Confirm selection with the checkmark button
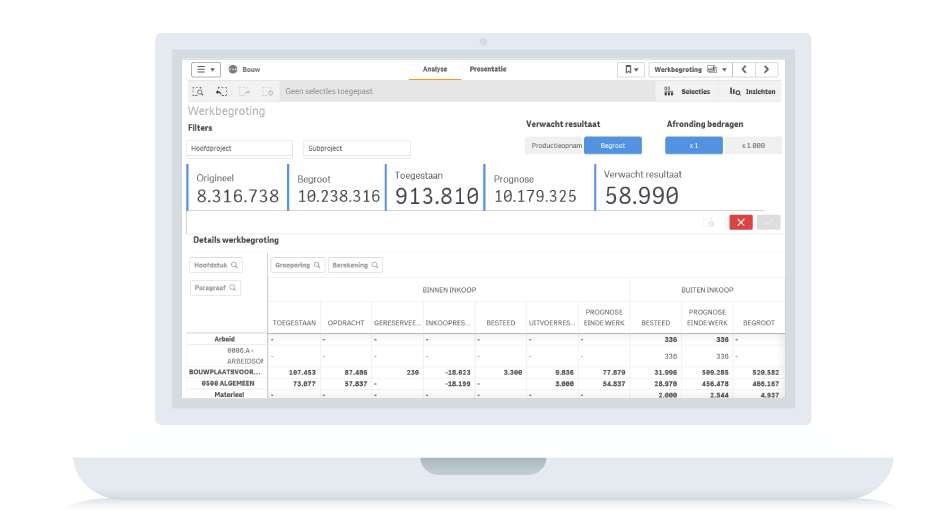This screenshot has height=530, width=950. [768, 222]
